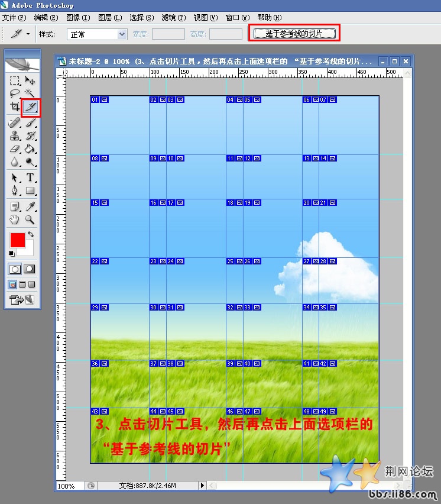Open the tool preset picker arrow
This screenshot has width=441, height=504.
click(28, 34)
